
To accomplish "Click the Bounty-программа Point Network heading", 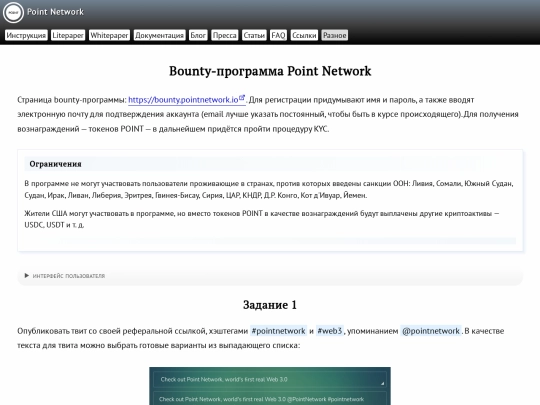I will coord(270,71).
